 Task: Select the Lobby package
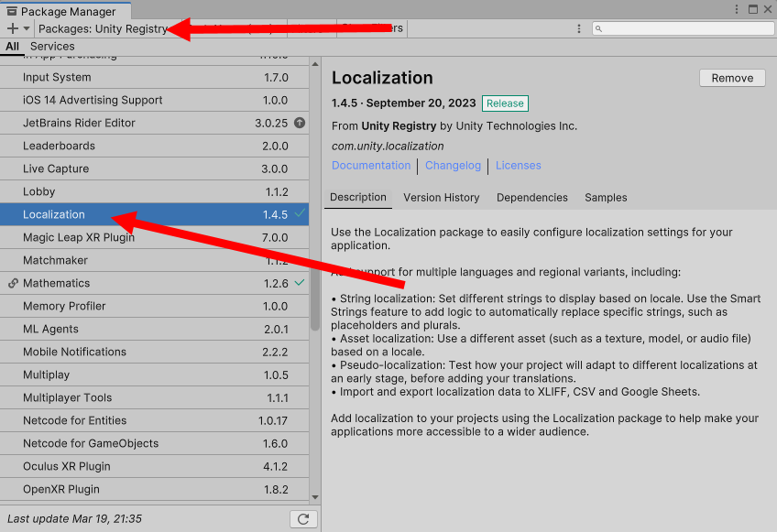click(x=154, y=191)
